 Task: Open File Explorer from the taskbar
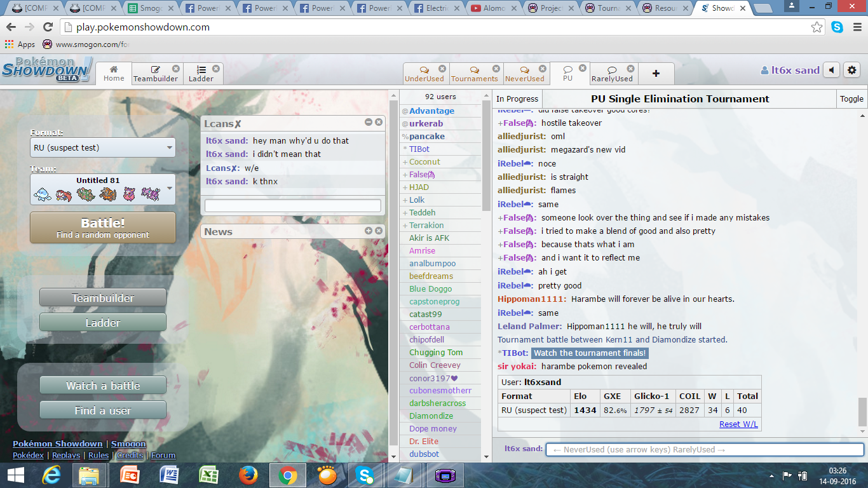89,475
